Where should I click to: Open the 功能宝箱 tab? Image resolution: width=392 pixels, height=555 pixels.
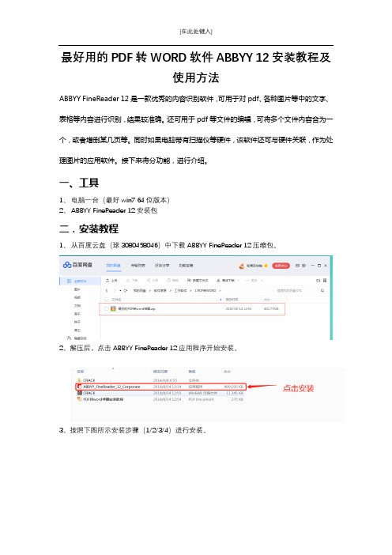click(x=186, y=266)
